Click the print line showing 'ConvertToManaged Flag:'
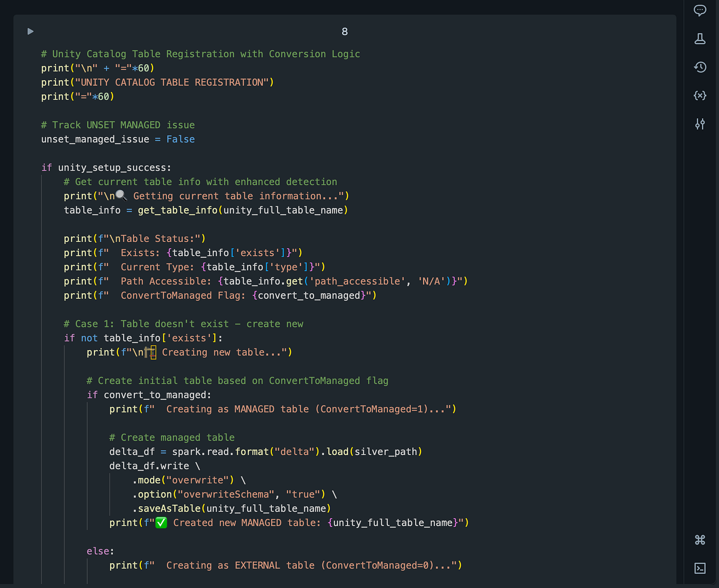This screenshot has height=588, width=719. coord(220,295)
